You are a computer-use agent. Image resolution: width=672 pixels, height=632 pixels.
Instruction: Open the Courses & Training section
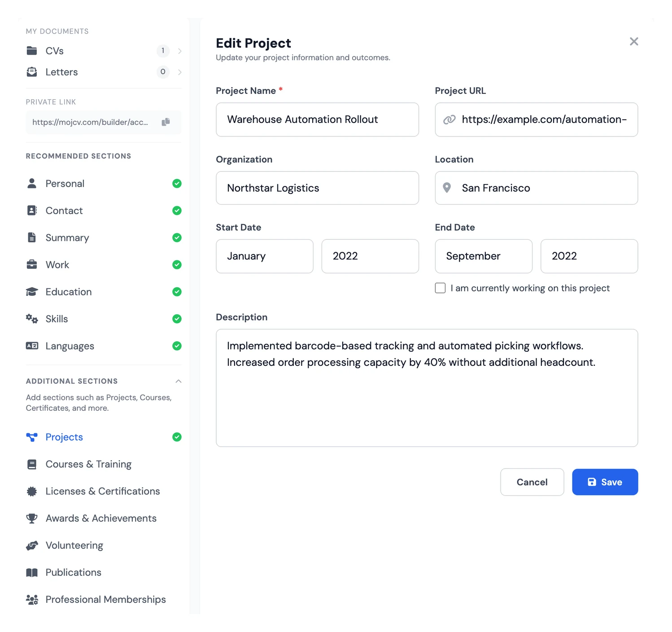tap(104, 464)
